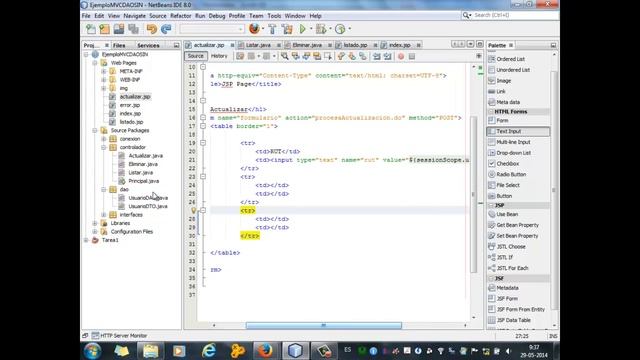Click the lightbulb hint icon on line 27
640x360 pixels.
(193, 211)
